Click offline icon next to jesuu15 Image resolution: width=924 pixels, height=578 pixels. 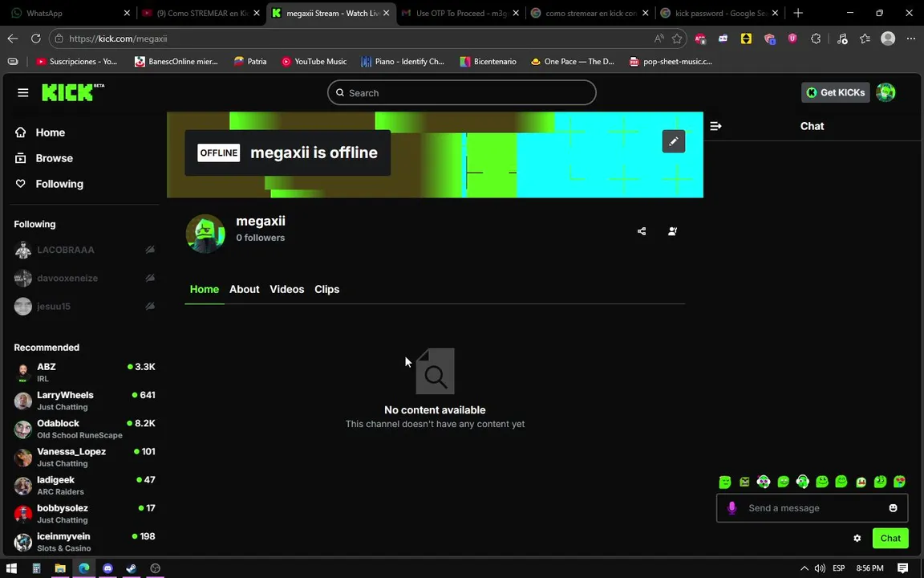[x=150, y=306]
